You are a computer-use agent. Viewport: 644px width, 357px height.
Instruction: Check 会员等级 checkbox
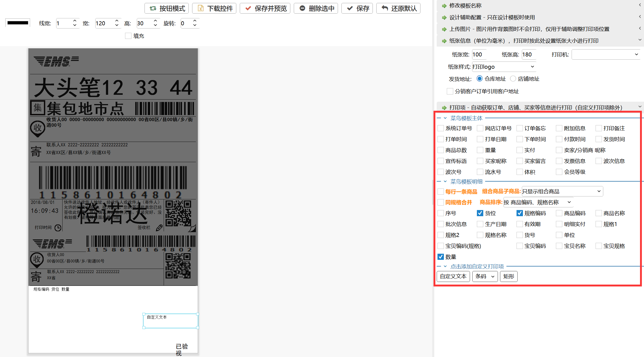tap(559, 172)
